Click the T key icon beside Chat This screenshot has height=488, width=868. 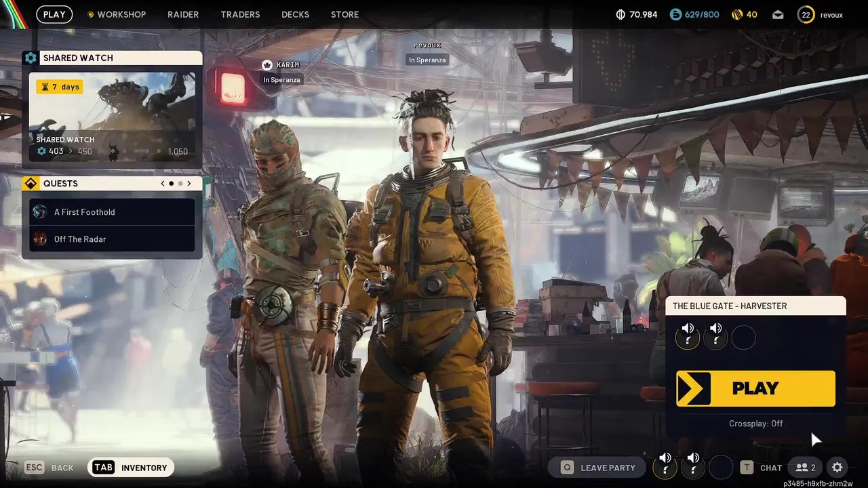pos(747,468)
